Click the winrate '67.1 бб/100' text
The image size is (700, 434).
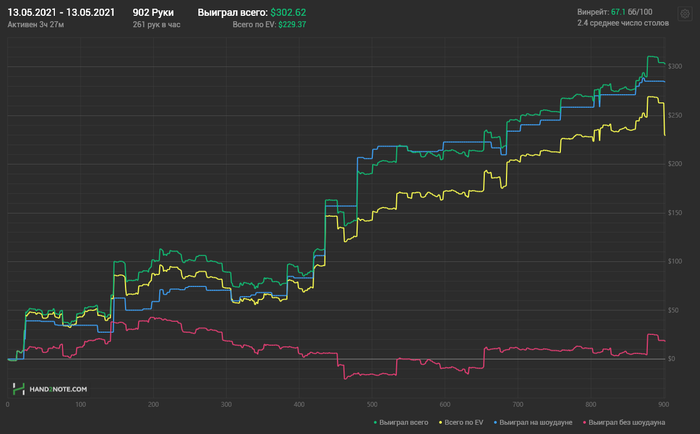632,12
